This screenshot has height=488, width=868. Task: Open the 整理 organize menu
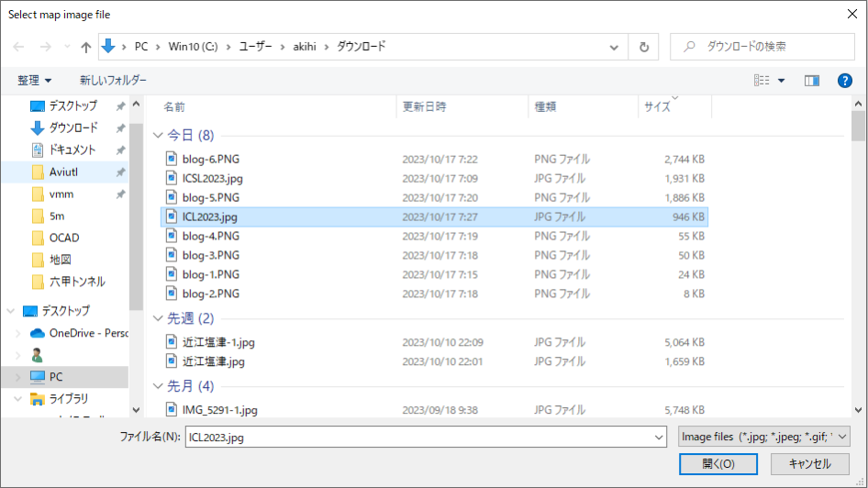click(x=34, y=81)
